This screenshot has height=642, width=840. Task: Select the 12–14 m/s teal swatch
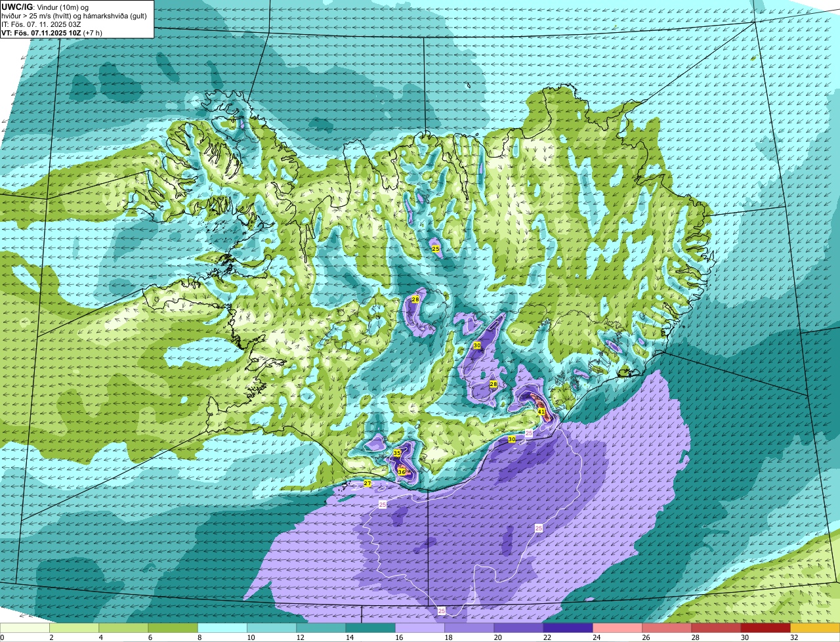click(x=322, y=628)
